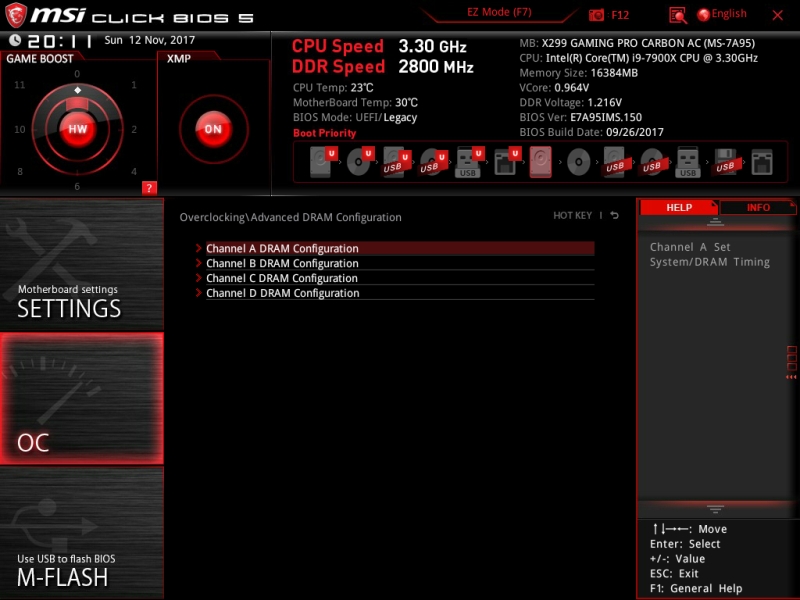Select the UEFI USB key boot icon
This screenshot has height=600, width=800.
pos(468,162)
